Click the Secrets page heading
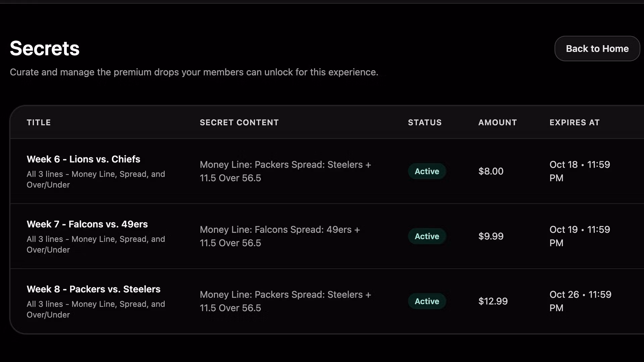 pos(45,48)
